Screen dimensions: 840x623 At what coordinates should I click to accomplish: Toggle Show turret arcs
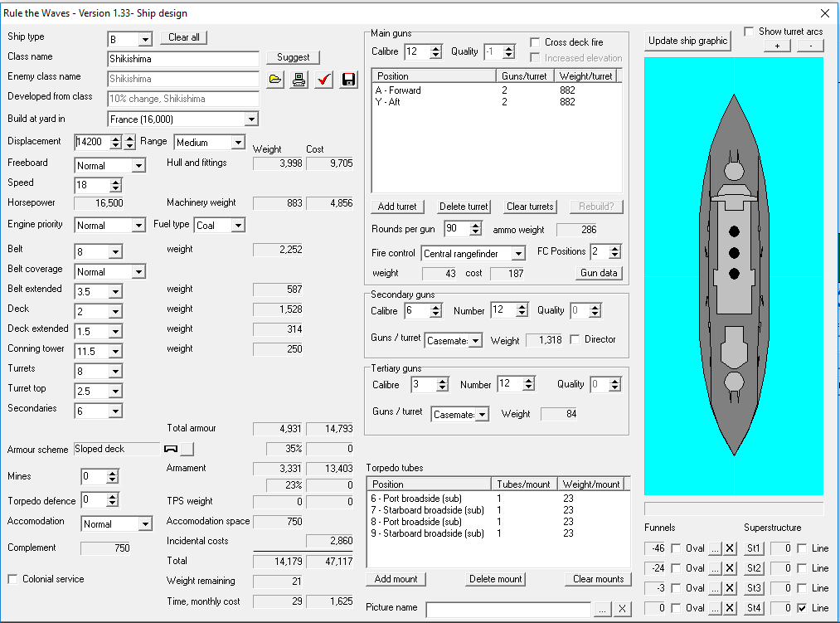pyautogui.click(x=749, y=32)
